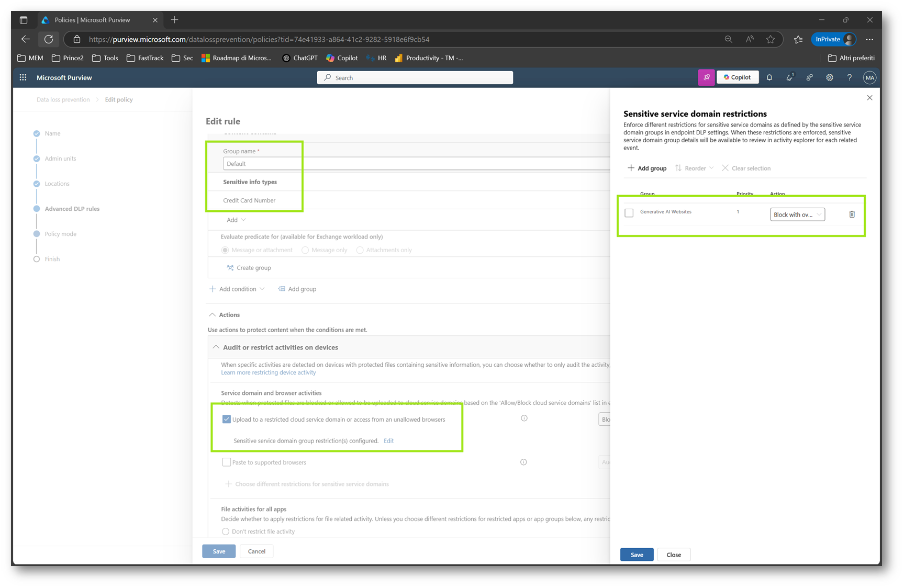This screenshot has width=904, height=588.
Task: Open the Block with override action dropdown
Action: point(797,214)
